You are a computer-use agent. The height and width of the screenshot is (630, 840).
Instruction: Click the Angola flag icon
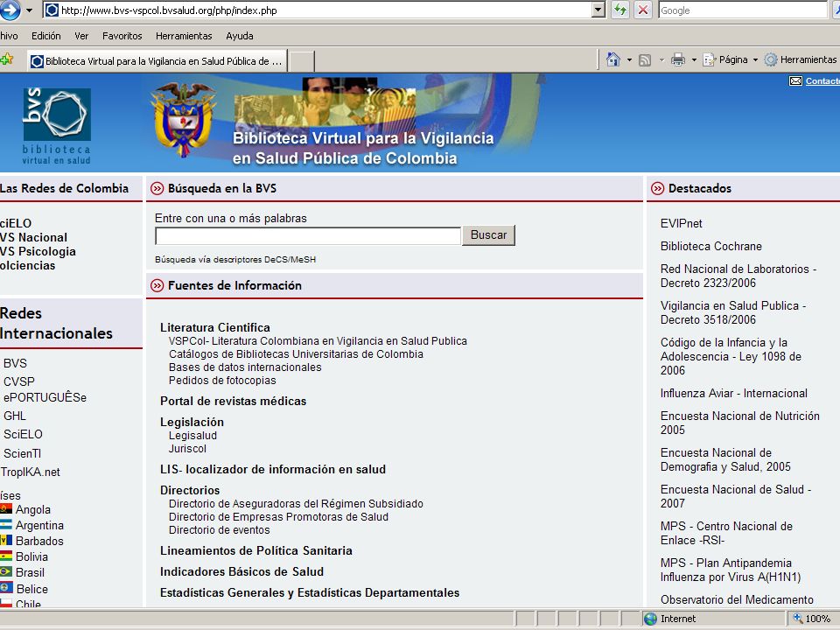[x=6, y=508]
